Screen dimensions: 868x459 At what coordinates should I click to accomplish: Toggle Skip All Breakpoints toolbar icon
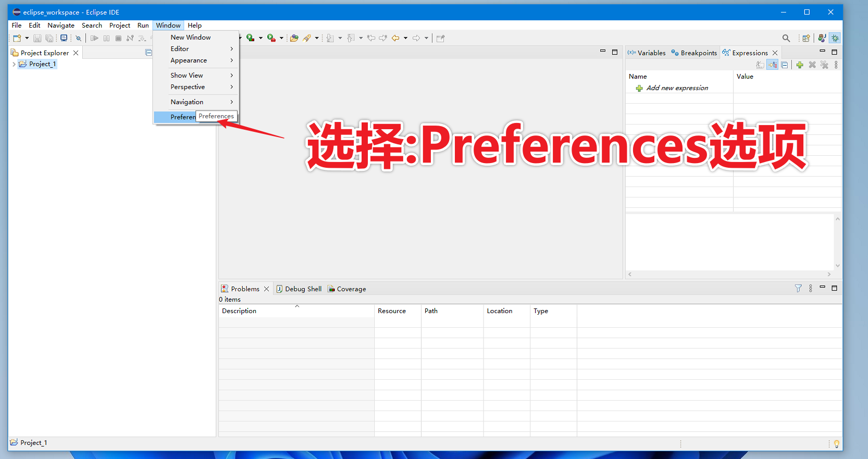(79, 38)
